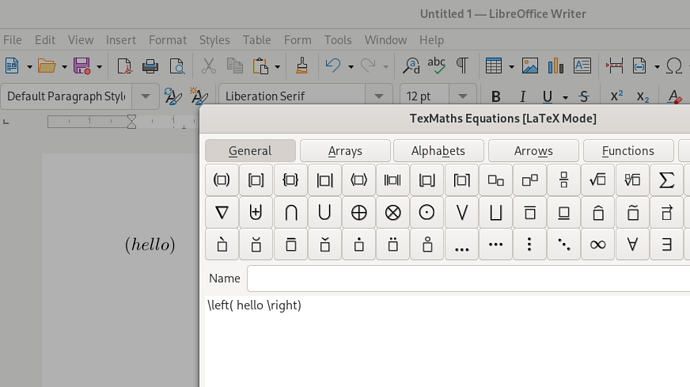Click the Insert Chart icon

(556, 66)
